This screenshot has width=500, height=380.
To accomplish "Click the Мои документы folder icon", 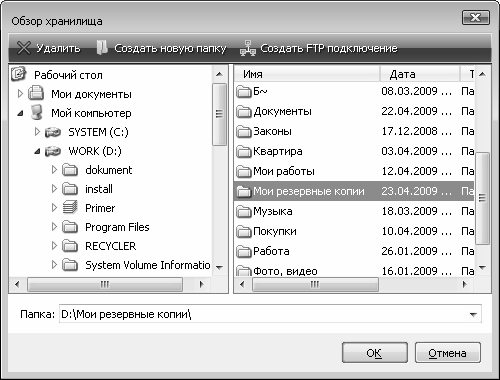I will (x=36, y=93).
